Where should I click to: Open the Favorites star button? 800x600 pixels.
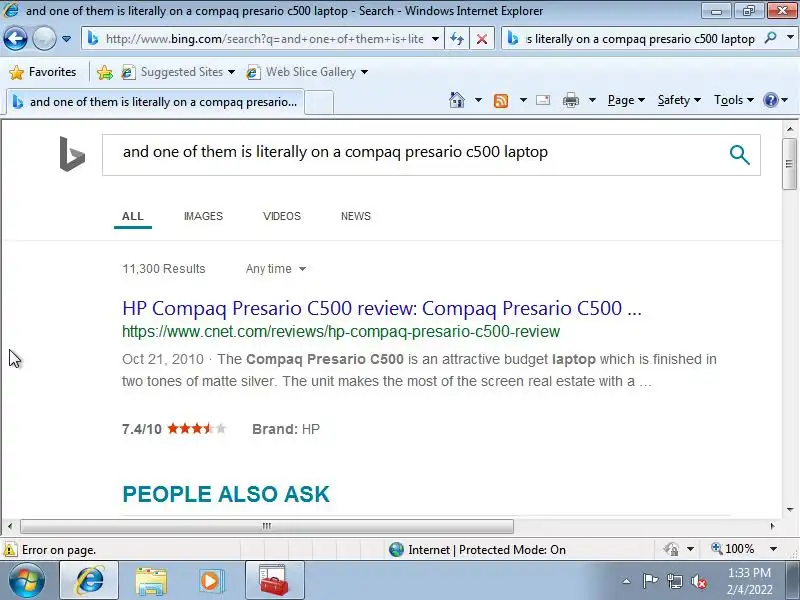(x=43, y=72)
